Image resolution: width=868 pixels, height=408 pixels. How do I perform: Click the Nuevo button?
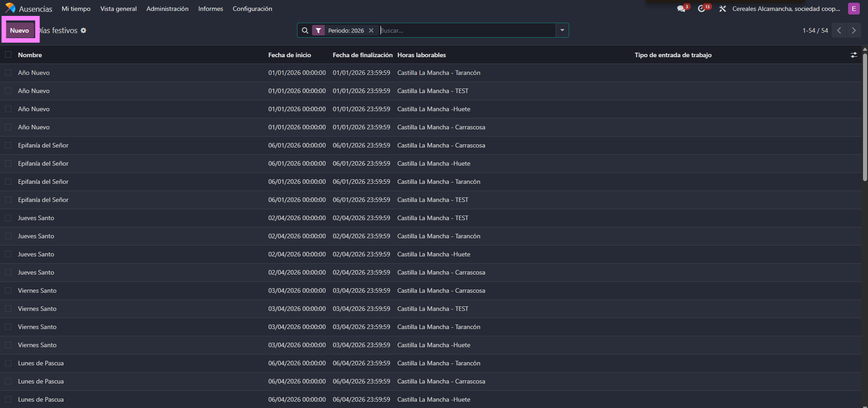tap(20, 30)
